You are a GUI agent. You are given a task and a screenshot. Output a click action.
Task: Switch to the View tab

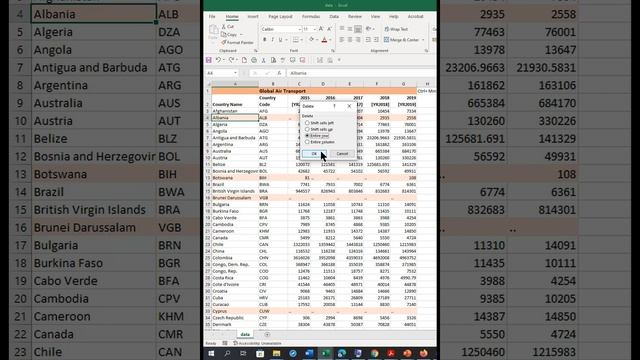[375, 17]
